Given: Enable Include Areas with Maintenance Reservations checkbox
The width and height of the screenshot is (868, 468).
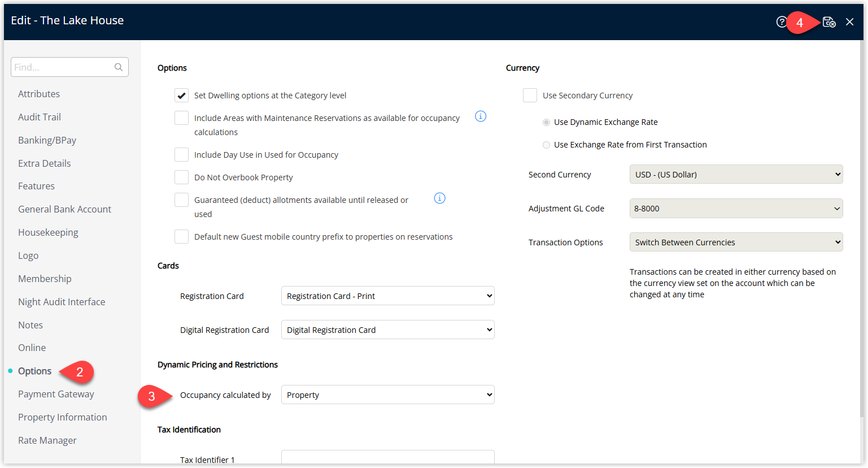Looking at the screenshot, I should [x=181, y=118].
